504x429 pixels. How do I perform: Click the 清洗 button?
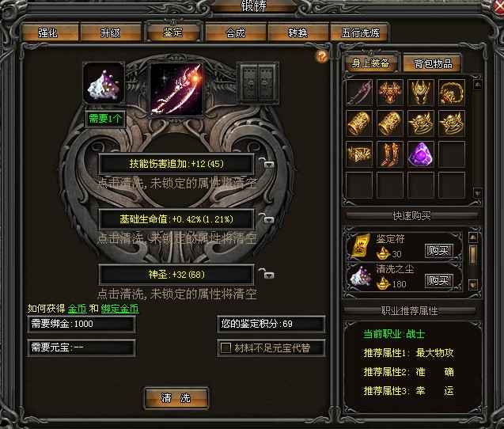176,398
